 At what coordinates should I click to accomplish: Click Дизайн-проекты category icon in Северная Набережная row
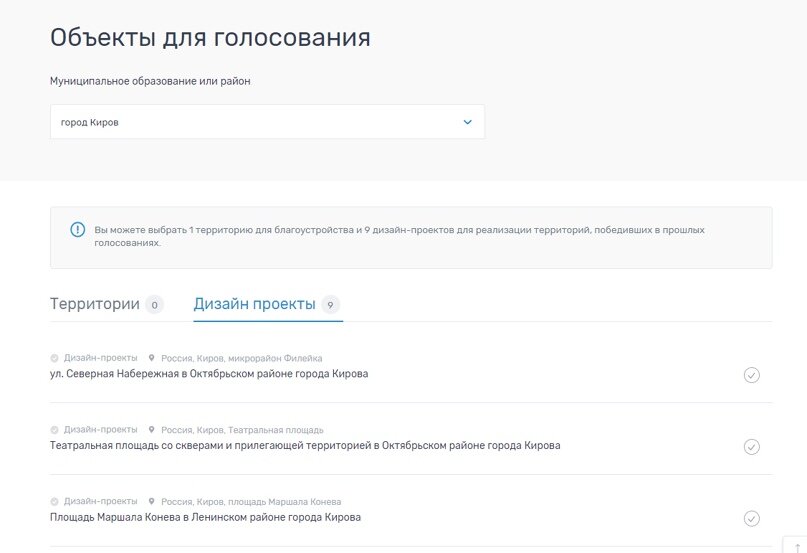(x=54, y=358)
